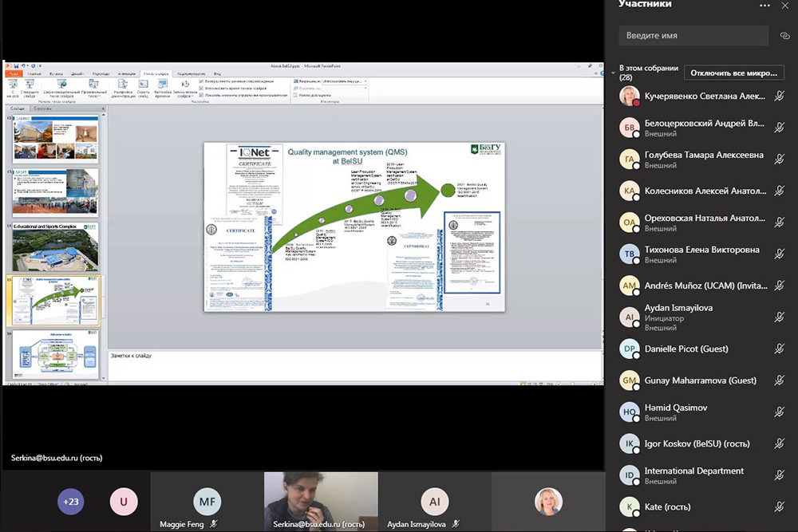Toggle the use slide timings checkbox
798x532 pixels.
click(200, 88)
